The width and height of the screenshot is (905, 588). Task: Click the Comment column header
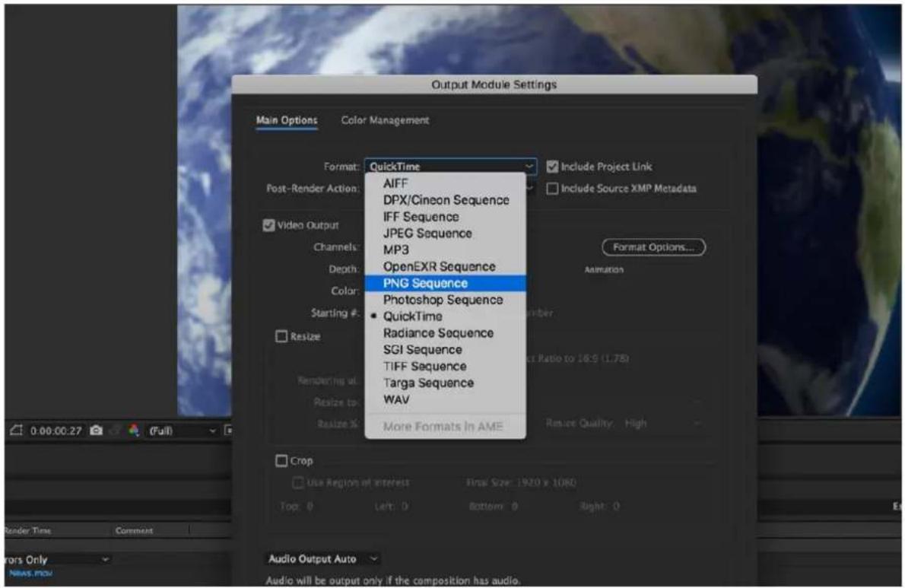(134, 530)
